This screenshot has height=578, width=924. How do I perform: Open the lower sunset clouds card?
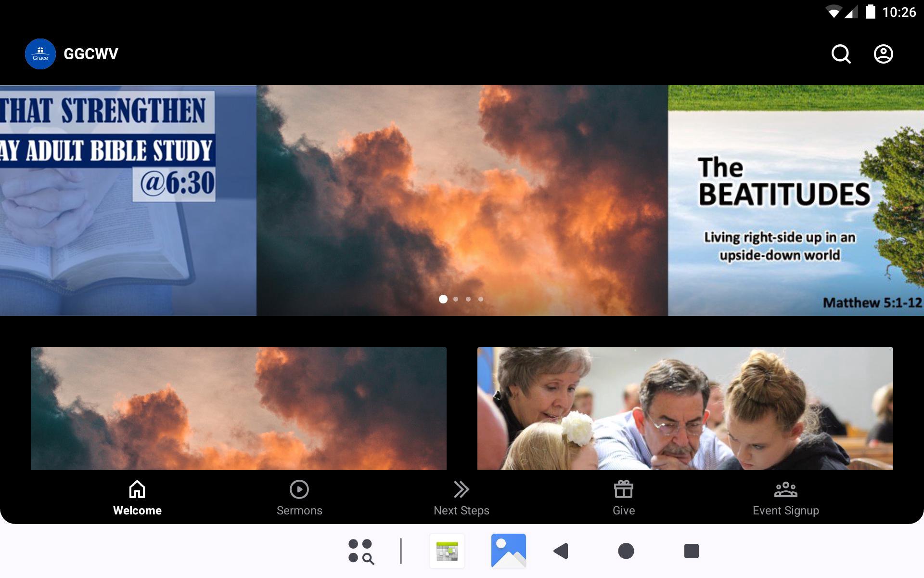point(238,408)
